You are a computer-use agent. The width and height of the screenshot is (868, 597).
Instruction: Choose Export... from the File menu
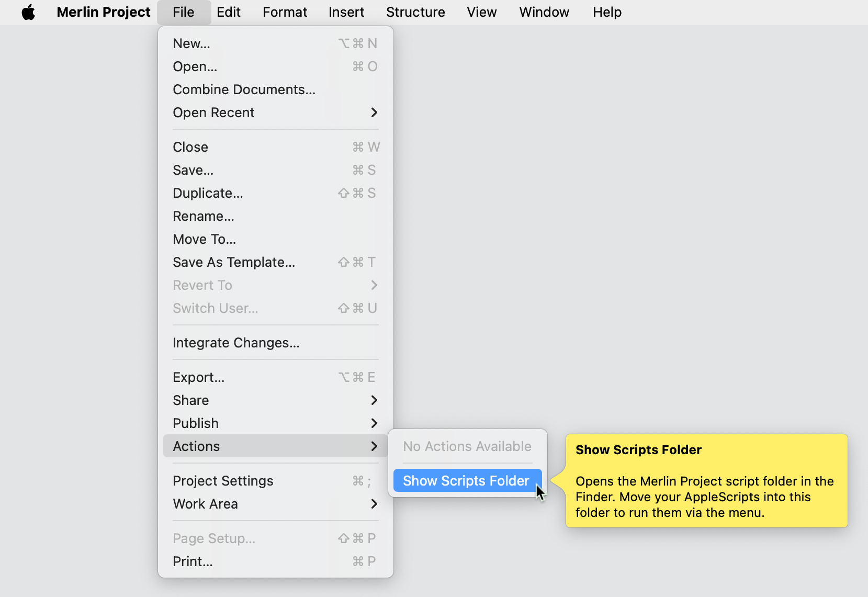276,377
